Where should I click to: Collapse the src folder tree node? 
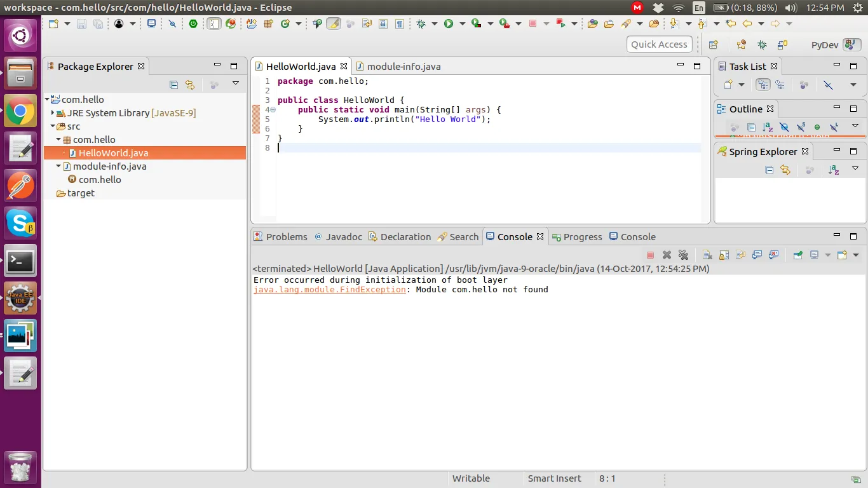tap(53, 126)
